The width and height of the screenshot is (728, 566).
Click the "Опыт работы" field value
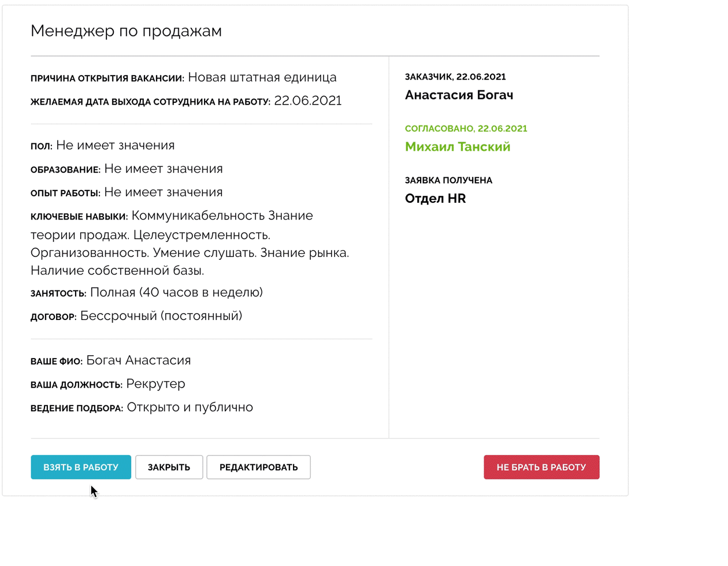pos(163,192)
